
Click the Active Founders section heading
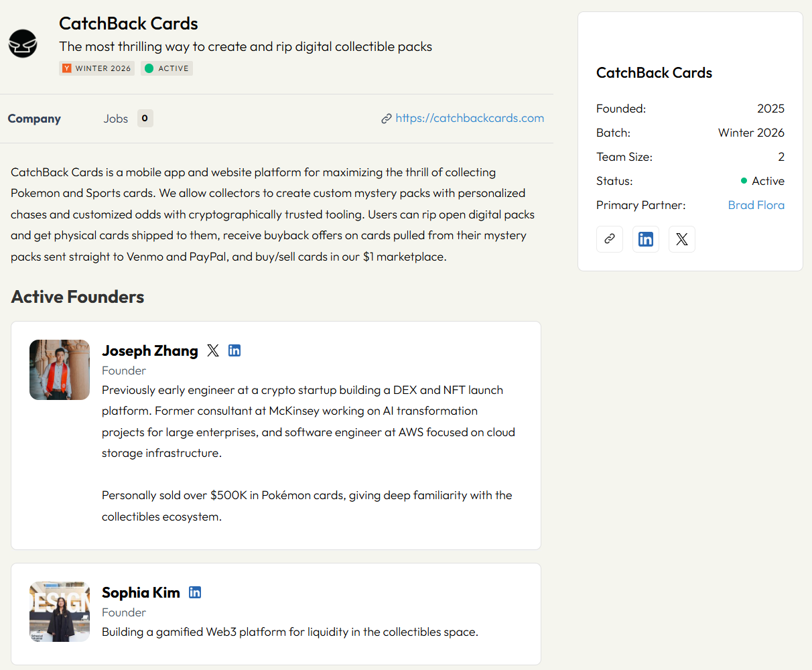click(78, 297)
